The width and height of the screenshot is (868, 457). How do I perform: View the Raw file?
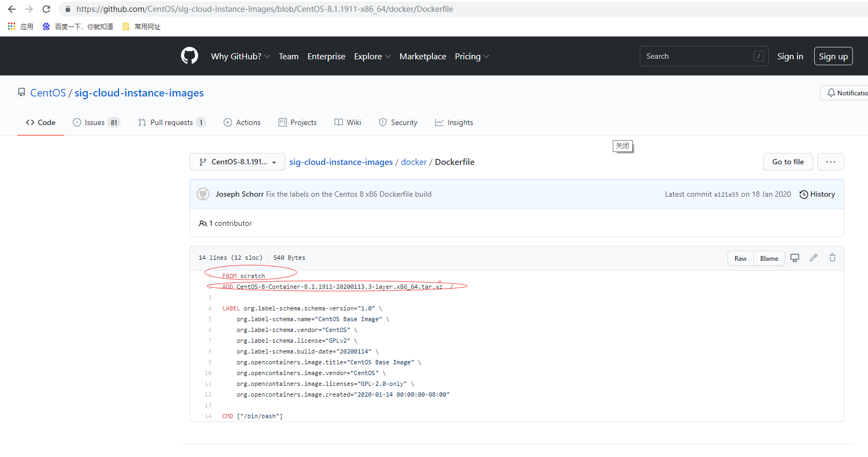740,258
